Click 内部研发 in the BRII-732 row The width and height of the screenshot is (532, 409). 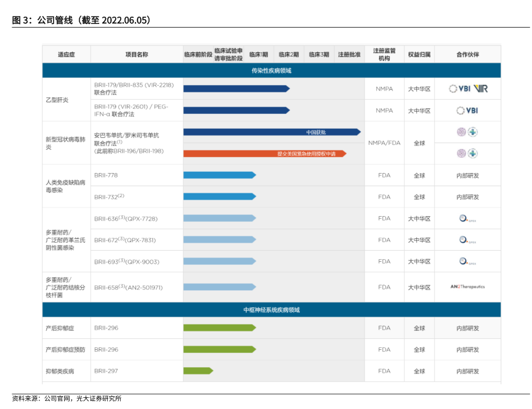pyautogui.click(x=467, y=197)
